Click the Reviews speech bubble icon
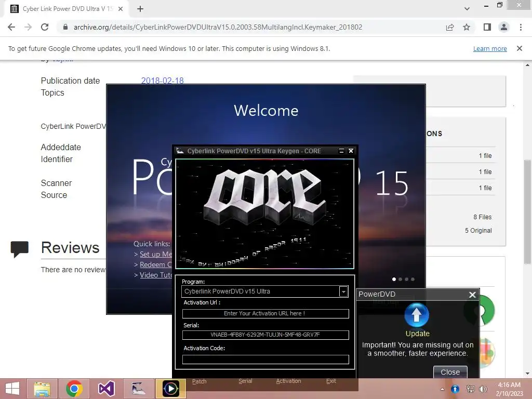The height and width of the screenshot is (399, 532). point(19,249)
